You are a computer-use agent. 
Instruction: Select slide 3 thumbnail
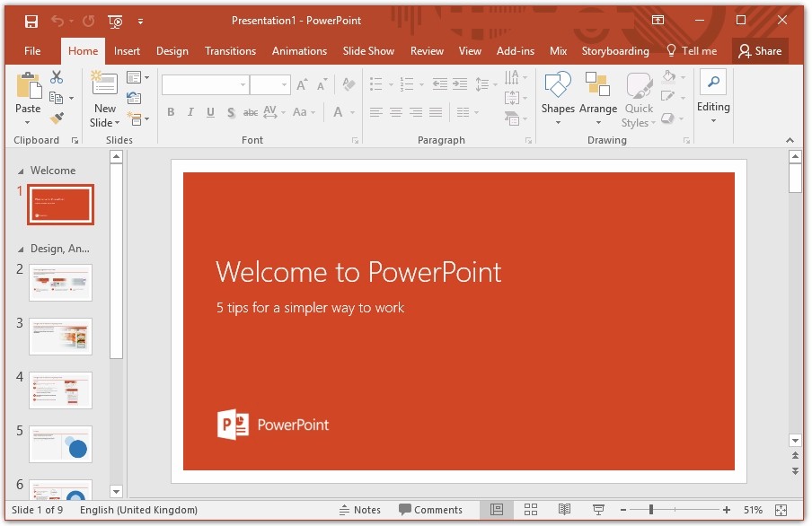(60, 337)
